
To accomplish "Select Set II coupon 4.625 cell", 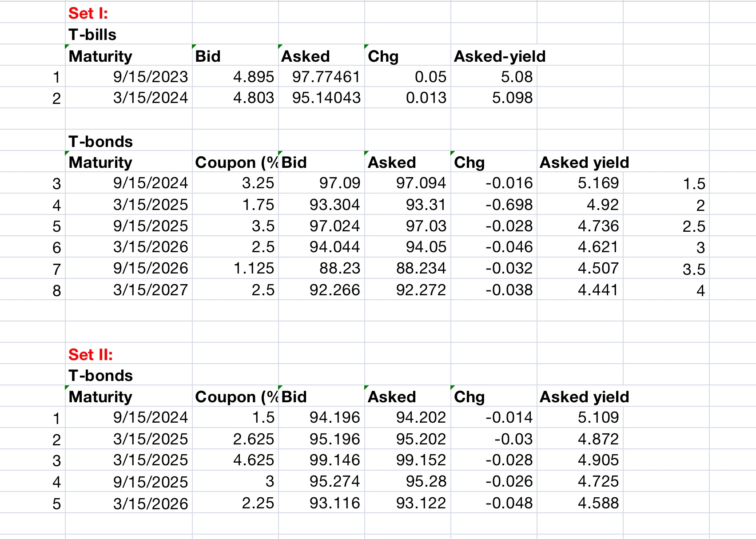I will (235, 460).
